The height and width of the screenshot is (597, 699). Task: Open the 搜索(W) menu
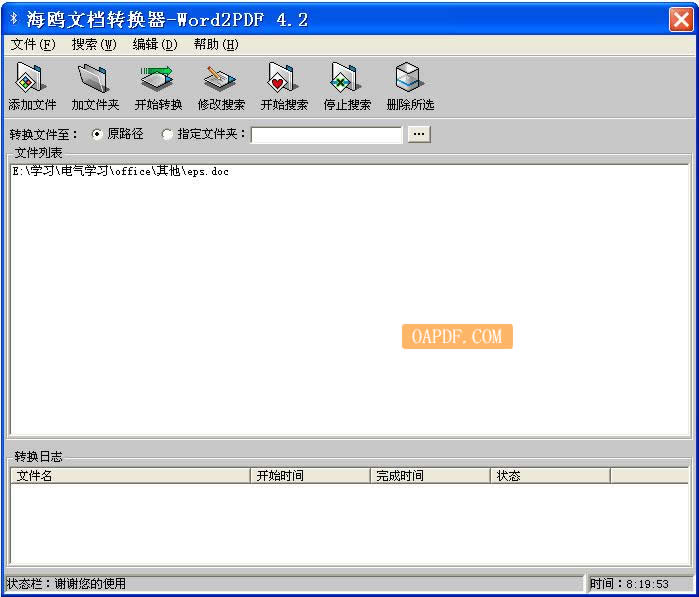point(94,45)
